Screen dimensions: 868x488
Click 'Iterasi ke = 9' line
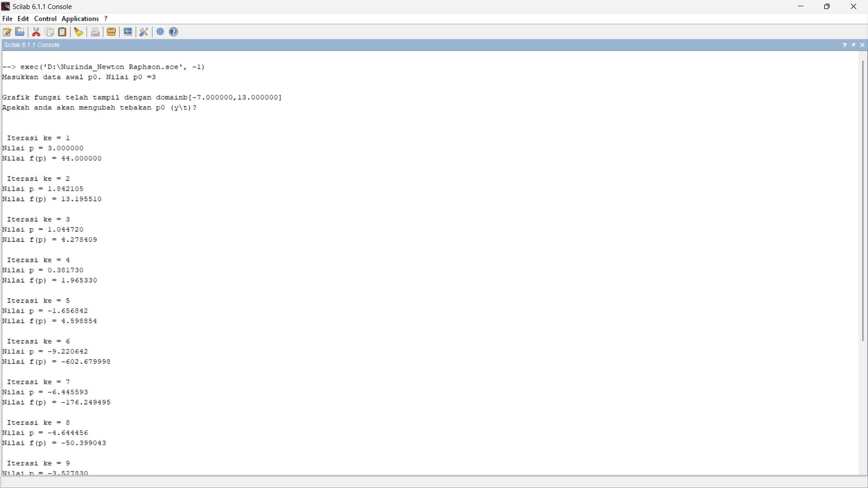click(x=38, y=464)
